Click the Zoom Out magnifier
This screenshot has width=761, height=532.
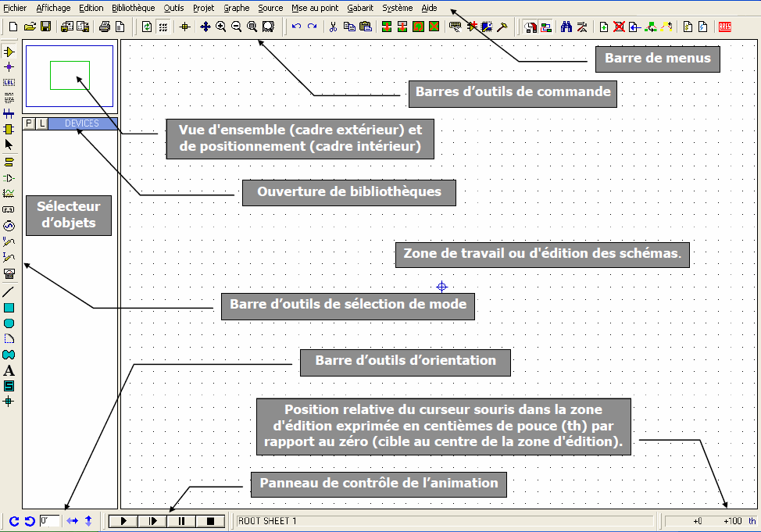coord(237,27)
